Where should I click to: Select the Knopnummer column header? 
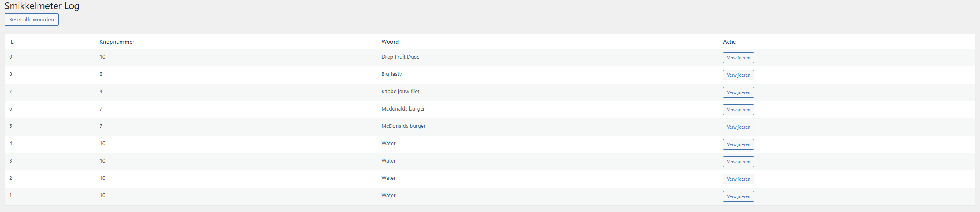(x=117, y=42)
